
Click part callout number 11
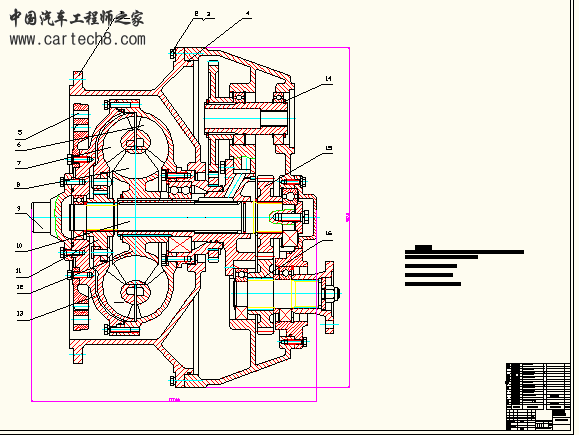coord(19,271)
